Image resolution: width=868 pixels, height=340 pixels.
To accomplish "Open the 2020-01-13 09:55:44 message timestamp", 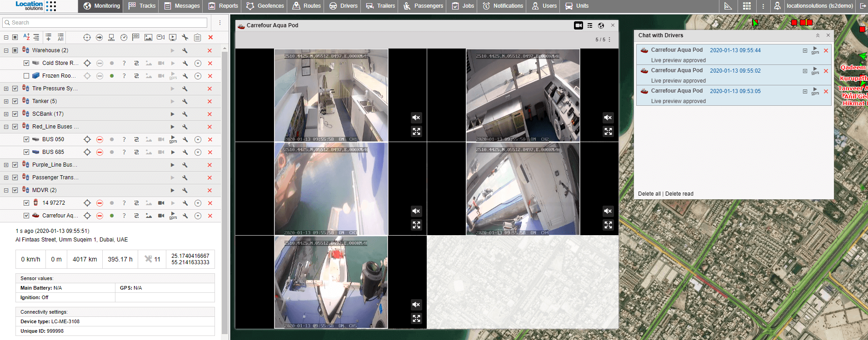I will click(735, 50).
